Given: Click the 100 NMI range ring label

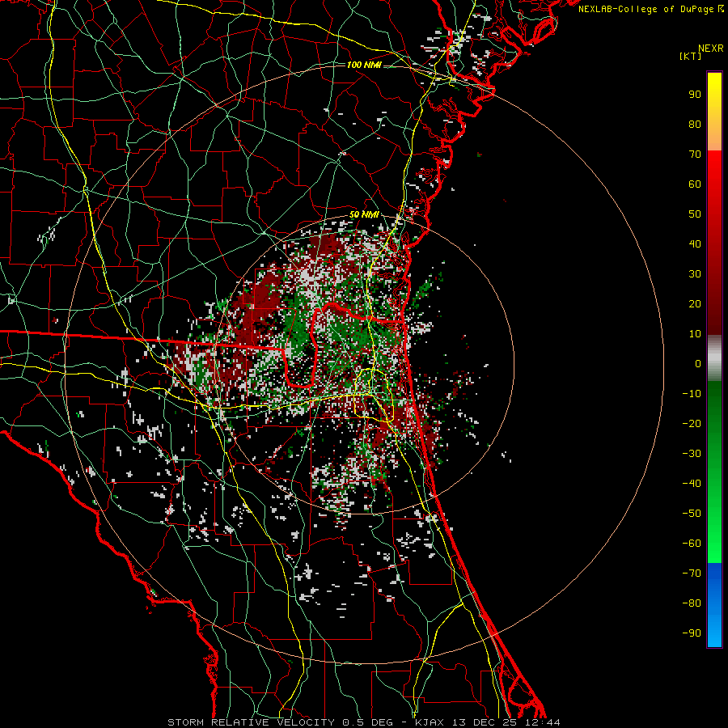Looking at the screenshot, I should tap(364, 65).
